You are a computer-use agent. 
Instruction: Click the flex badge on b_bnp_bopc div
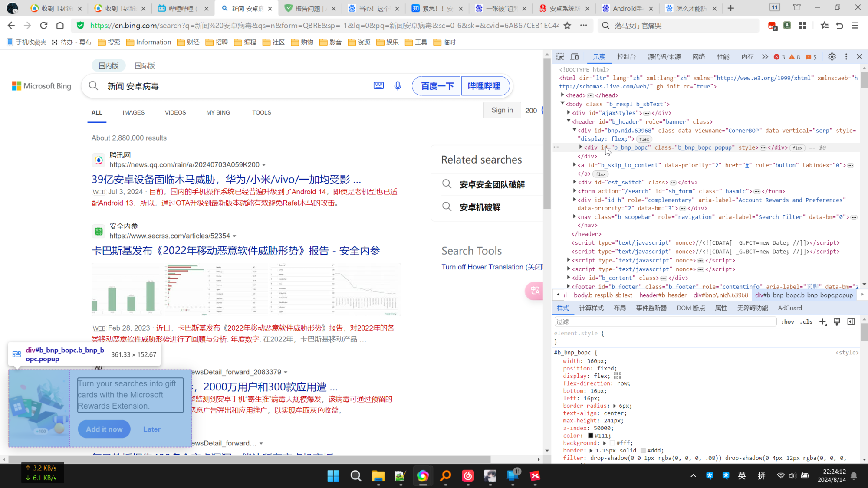pos(798,147)
